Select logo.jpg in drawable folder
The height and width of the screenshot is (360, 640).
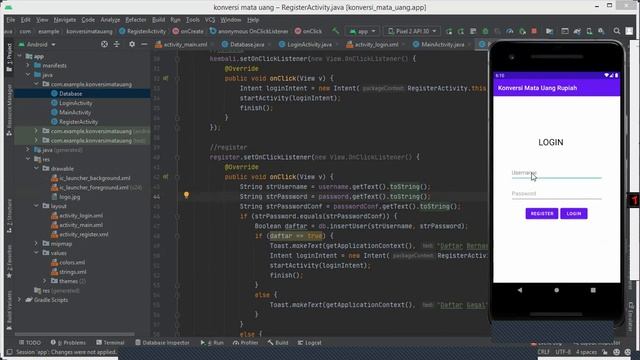(69, 197)
